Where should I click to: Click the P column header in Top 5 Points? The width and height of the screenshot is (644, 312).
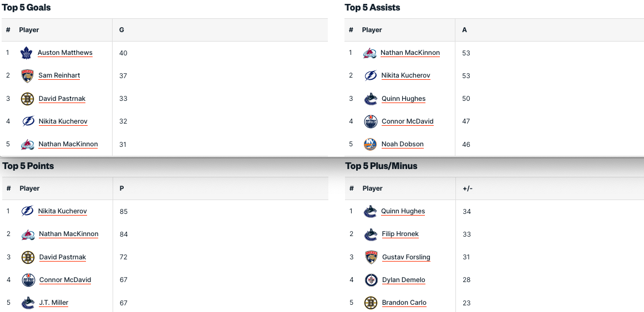click(x=121, y=188)
